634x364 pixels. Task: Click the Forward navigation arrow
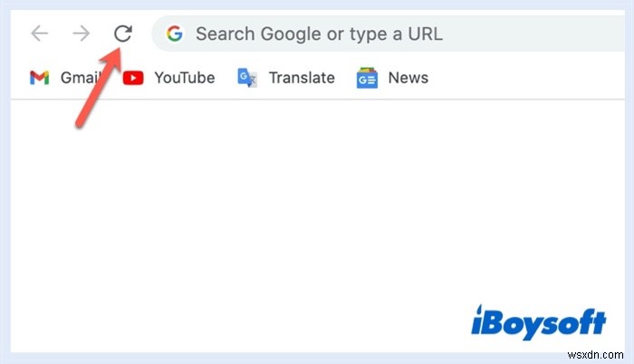[82, 34]
